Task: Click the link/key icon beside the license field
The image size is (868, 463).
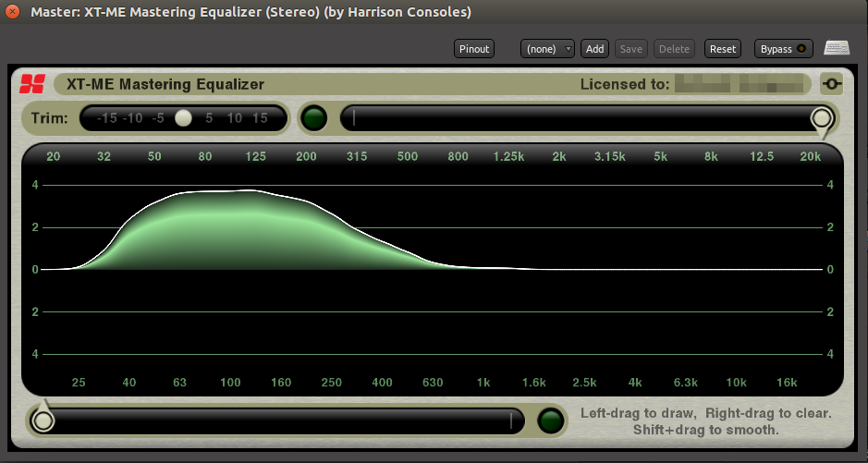Action: coord(832,84)
